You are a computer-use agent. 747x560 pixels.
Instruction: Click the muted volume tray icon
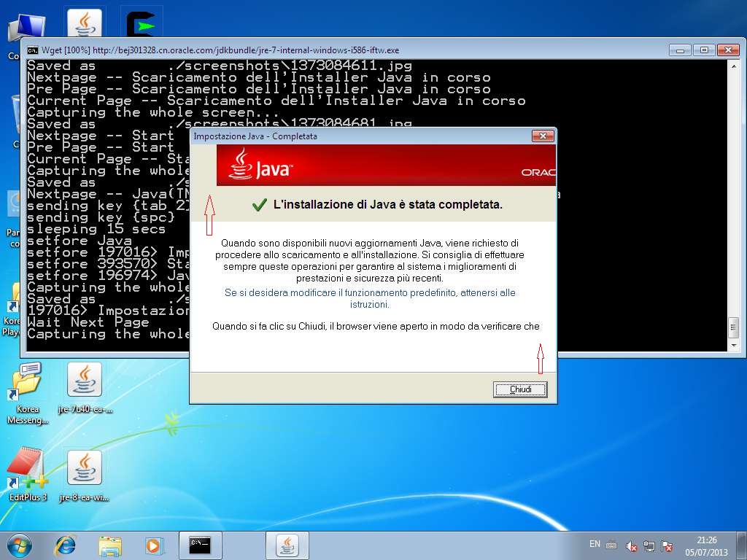pos(632,545)
